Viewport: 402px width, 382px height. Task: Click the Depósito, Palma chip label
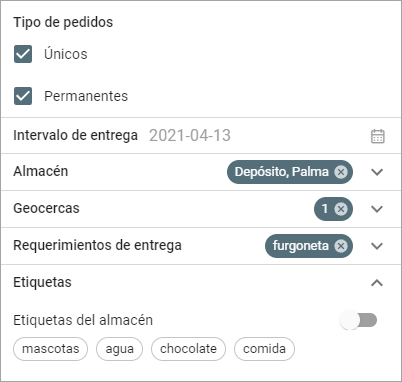coord(282,172)
